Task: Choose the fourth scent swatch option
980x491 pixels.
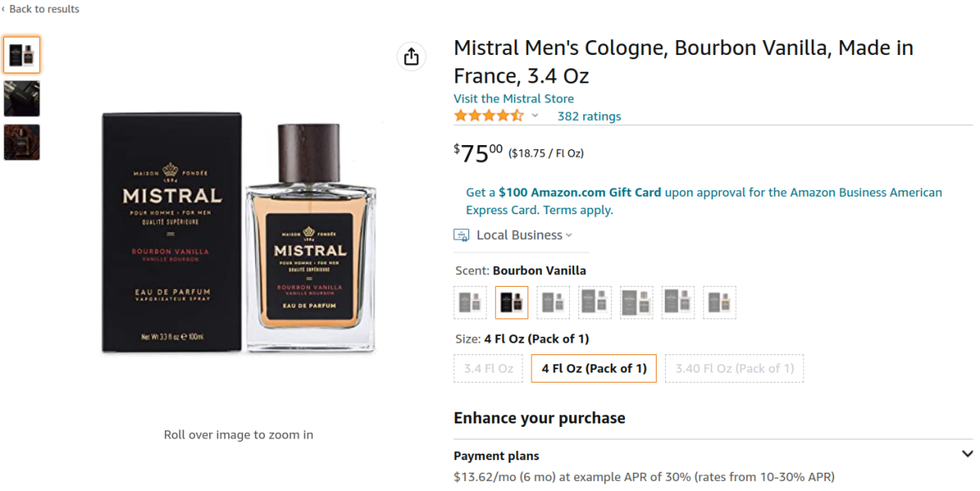Action: click(x=595, y=303)
